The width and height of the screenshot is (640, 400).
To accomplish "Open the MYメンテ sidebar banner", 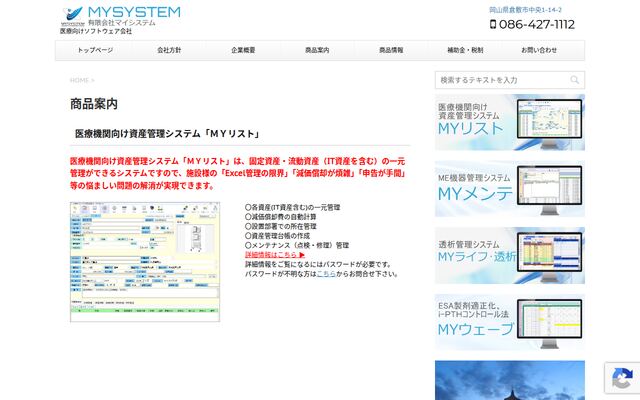I will click(510, 189).
